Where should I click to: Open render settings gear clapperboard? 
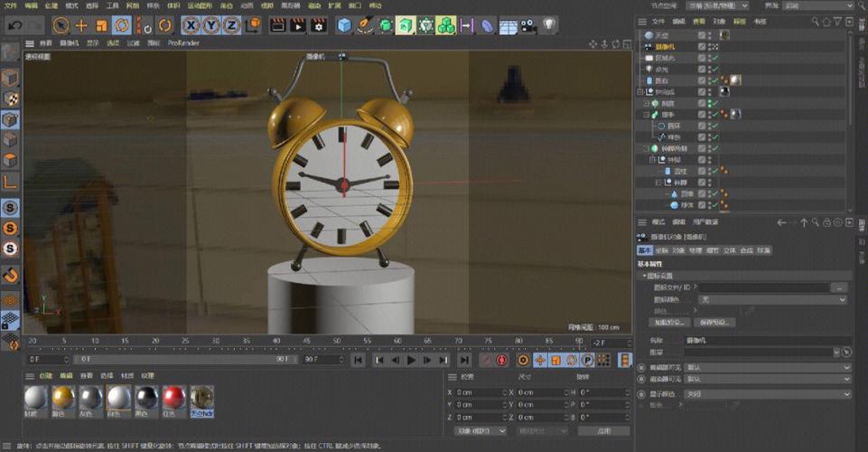318,25
